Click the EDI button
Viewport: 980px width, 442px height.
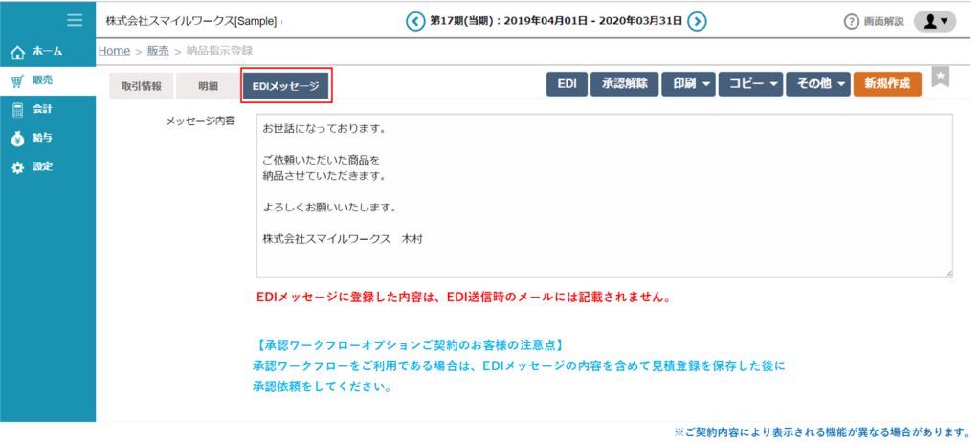(x=567, y=84)
